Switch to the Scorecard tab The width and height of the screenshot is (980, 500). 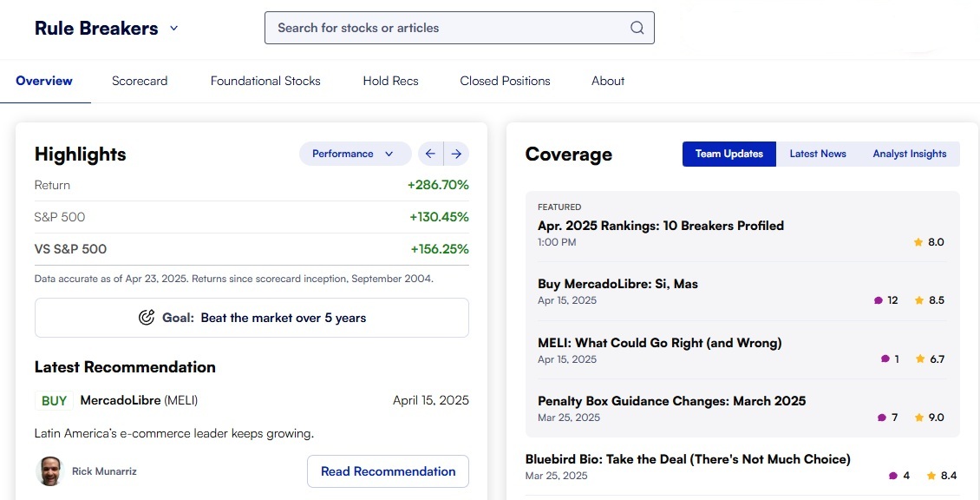click(x=140, y=81)
